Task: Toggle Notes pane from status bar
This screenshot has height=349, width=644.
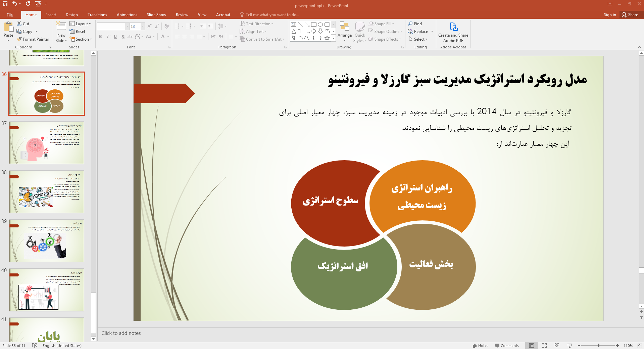Action: [480, 346]
